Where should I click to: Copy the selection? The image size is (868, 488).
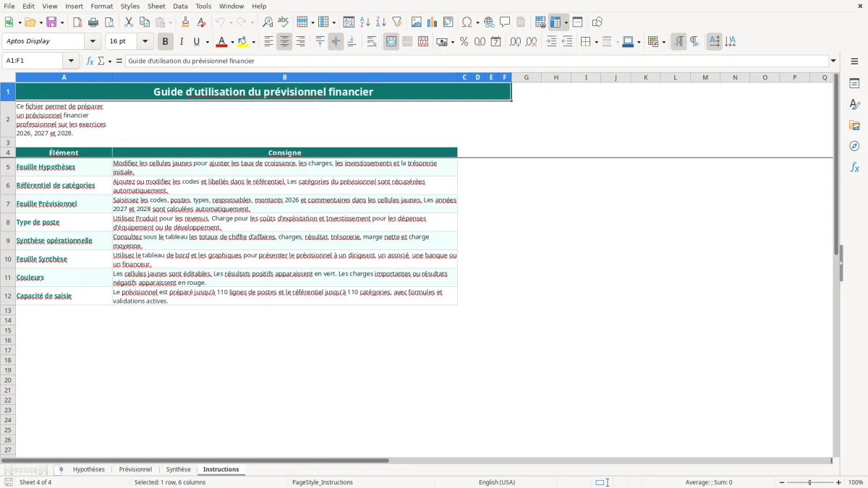click(x=145, y=22)
